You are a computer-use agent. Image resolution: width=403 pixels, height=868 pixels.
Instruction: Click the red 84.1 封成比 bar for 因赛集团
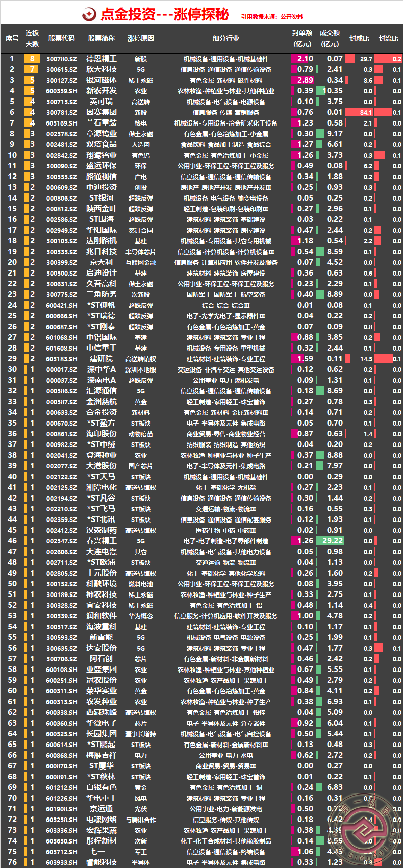pyautogui.click(x=360, y=112)
